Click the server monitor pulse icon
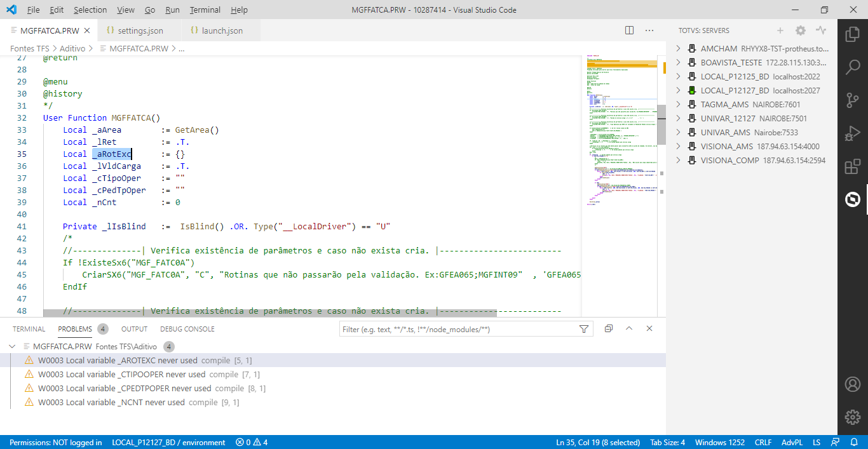 tap(821, 30)
